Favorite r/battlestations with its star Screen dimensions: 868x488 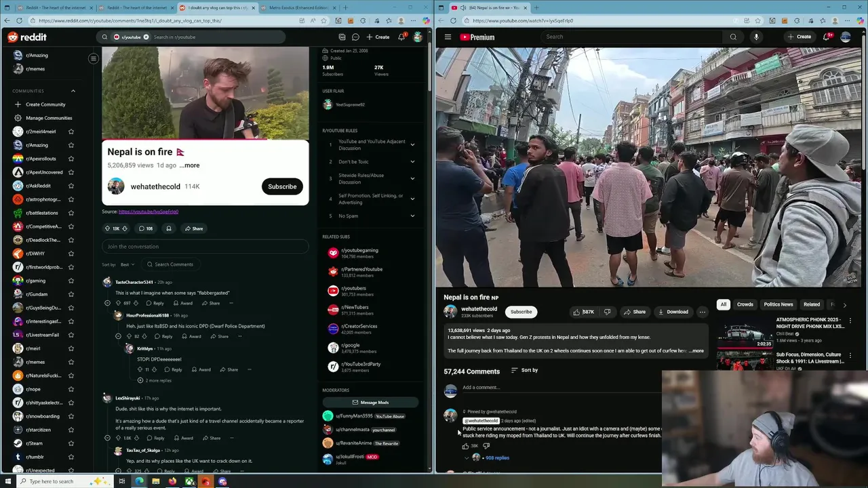coord(71,213)
